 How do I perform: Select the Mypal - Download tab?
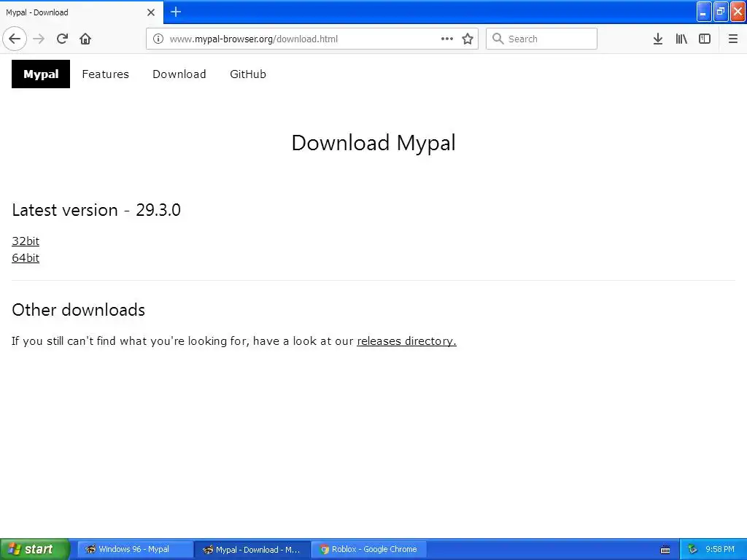pyautogui.click(x=82, y=12)
